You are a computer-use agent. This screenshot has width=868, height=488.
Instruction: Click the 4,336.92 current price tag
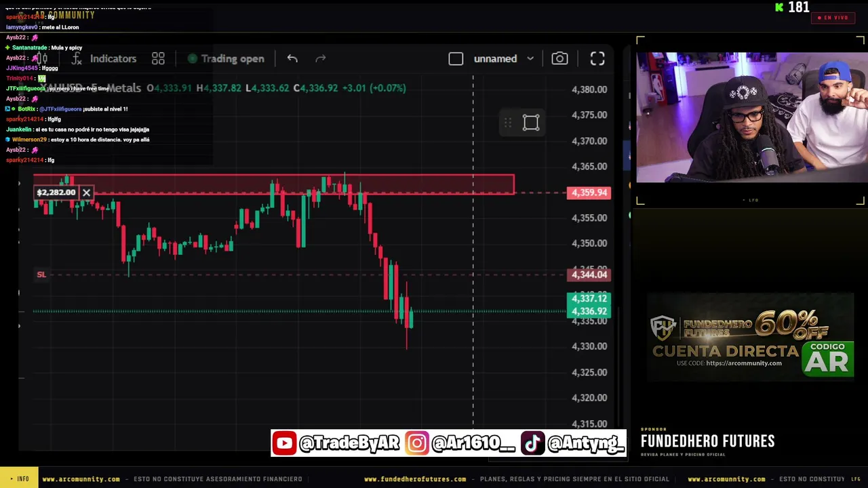click(589, 312)
